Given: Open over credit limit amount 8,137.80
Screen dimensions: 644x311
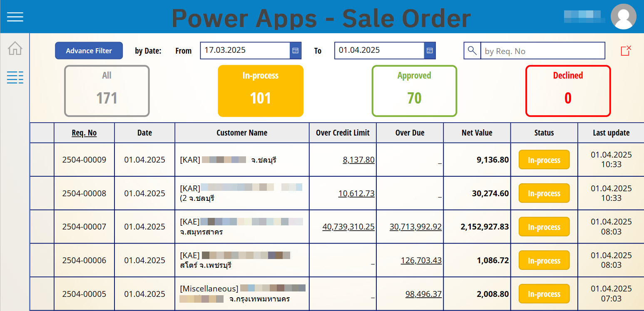Looking at the screenshot, I should click(x=358, y=160).
